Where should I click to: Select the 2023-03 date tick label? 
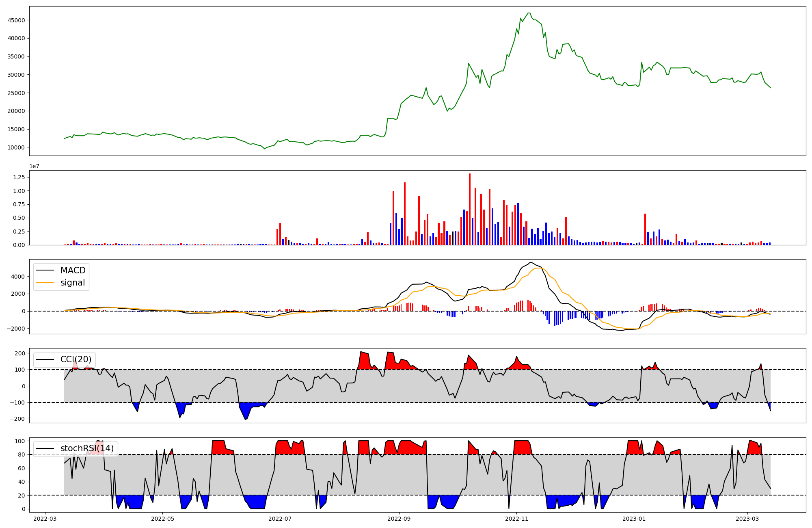pos(747,518)
